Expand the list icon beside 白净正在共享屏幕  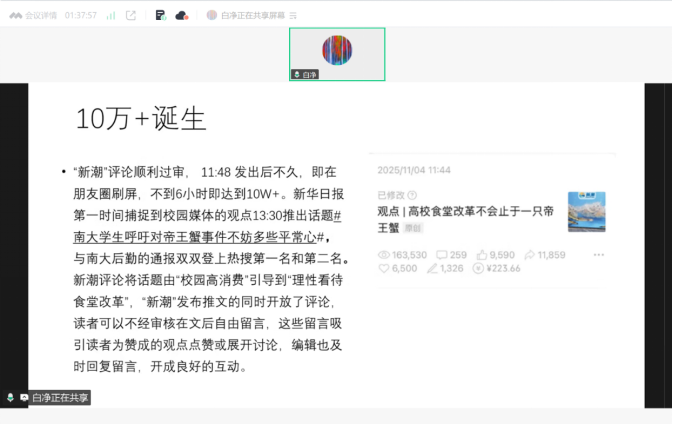[x=293, y=15]
